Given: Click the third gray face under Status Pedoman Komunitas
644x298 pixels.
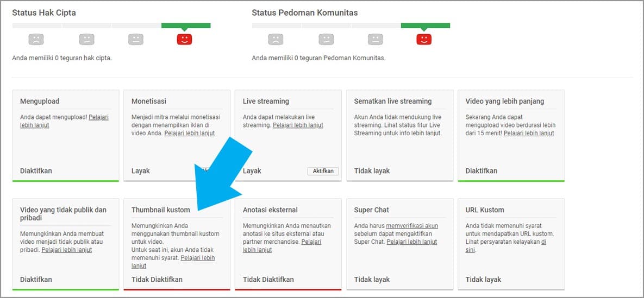Looking at the screenshot, I should click(x=375, y=39).
